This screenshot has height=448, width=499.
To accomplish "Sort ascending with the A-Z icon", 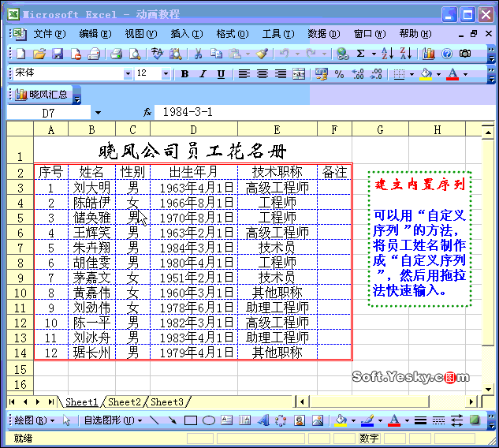I will coord(387,54).
